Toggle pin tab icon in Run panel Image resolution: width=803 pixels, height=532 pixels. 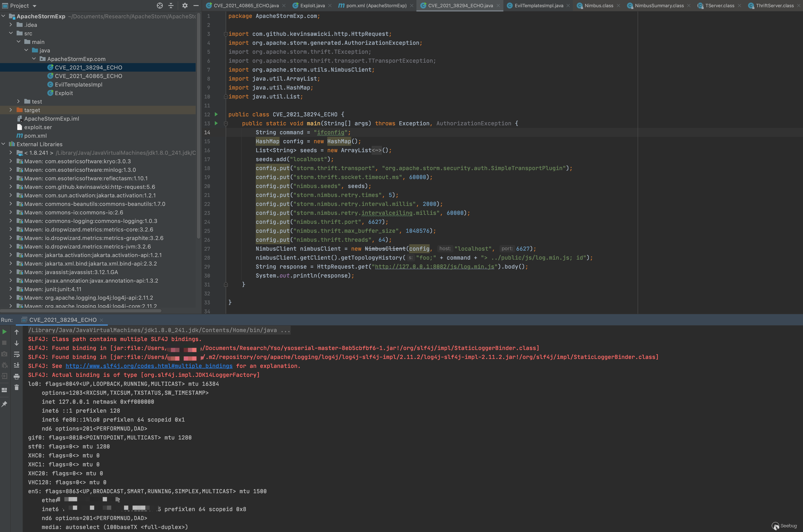[4, 404]
